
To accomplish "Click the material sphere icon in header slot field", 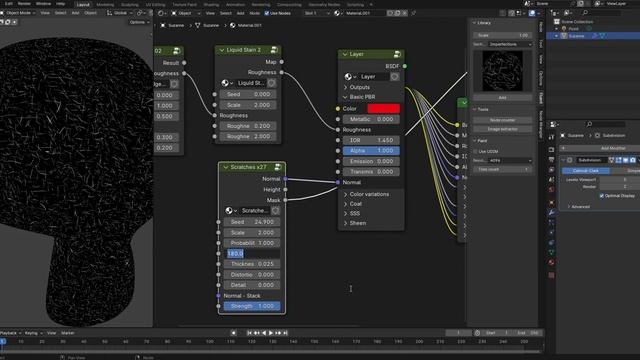I will pos(337,13).
